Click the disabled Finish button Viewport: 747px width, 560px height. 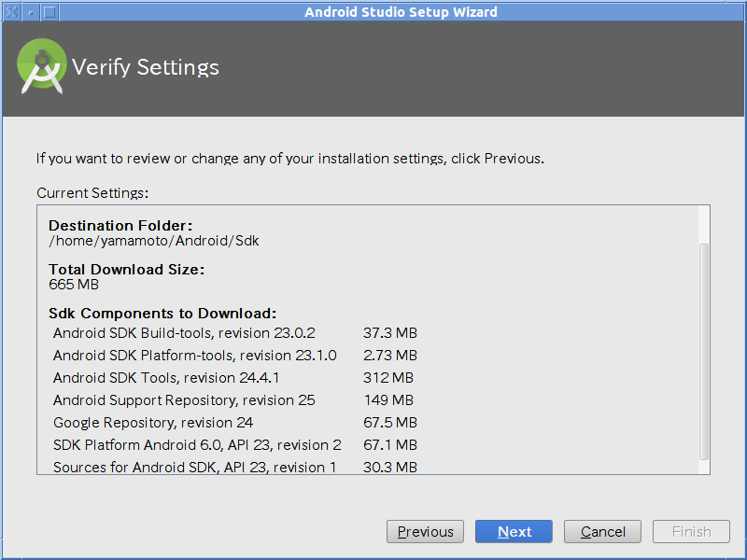691,531
